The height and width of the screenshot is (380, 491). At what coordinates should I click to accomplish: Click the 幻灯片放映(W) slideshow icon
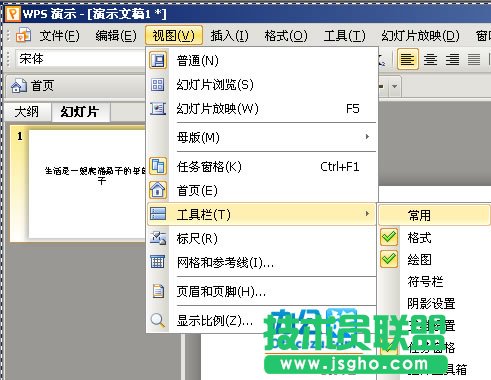tap(158, 109)
